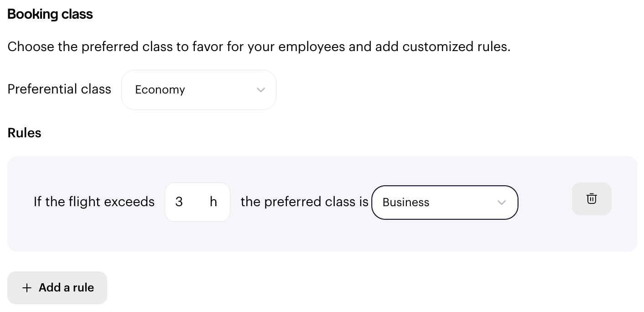Click the 'If the flight exceeds' text

click(94, 202)
